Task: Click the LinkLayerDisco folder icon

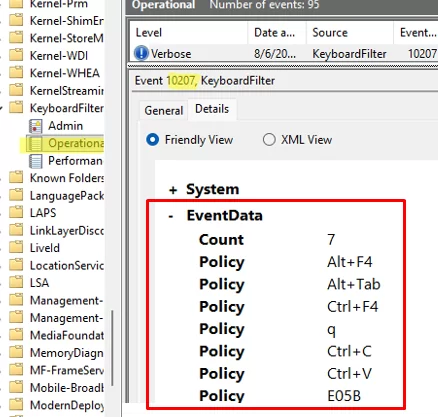Action: click(16, 230)
